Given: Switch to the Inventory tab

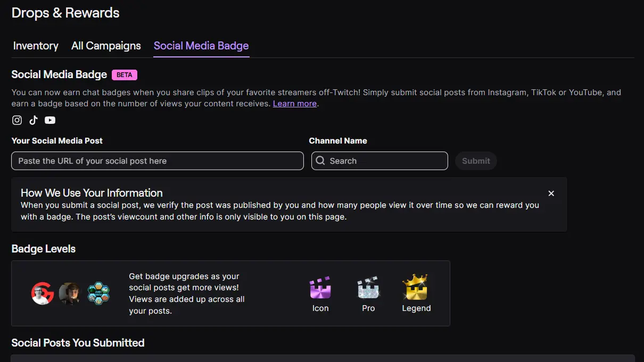Looking at the screenshot, I should point(35,46).
